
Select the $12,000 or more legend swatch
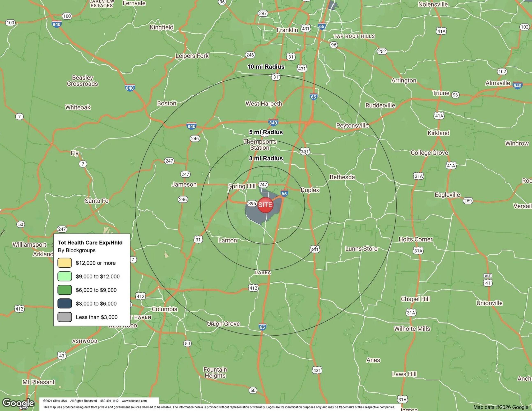pos(65,263)
